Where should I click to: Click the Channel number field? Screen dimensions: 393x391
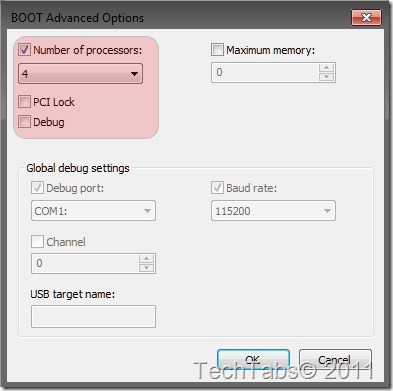click(x=85, y=264)
